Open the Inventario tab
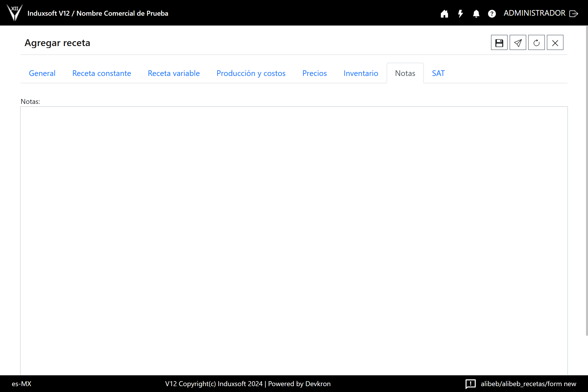Image resolution: width=588 pixels, height=392 pixels. [360, 73]
